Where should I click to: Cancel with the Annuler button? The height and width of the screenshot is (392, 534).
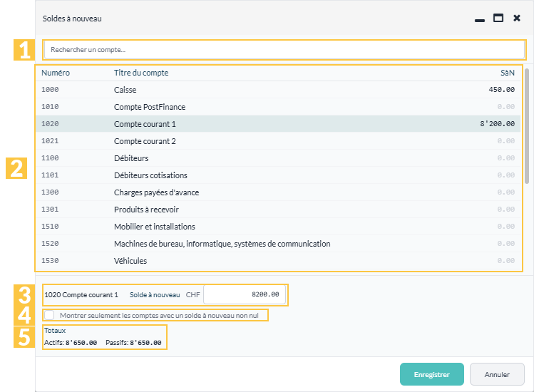[497, 374]
